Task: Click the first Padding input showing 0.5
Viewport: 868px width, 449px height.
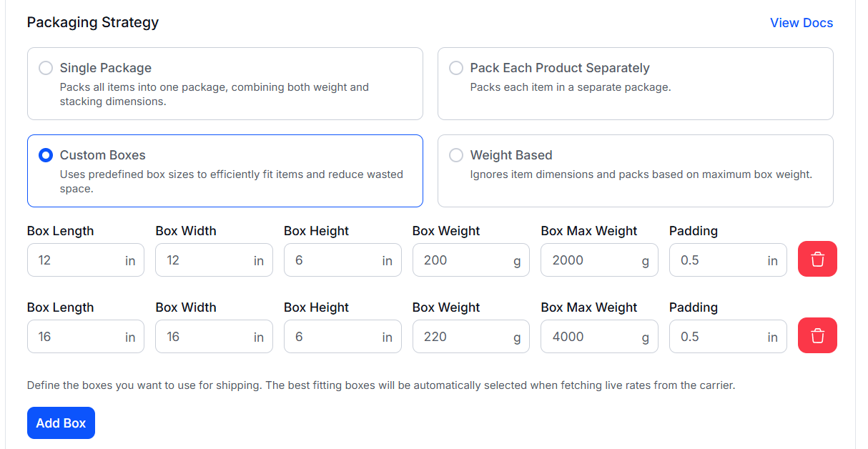Action: point(728,260)
